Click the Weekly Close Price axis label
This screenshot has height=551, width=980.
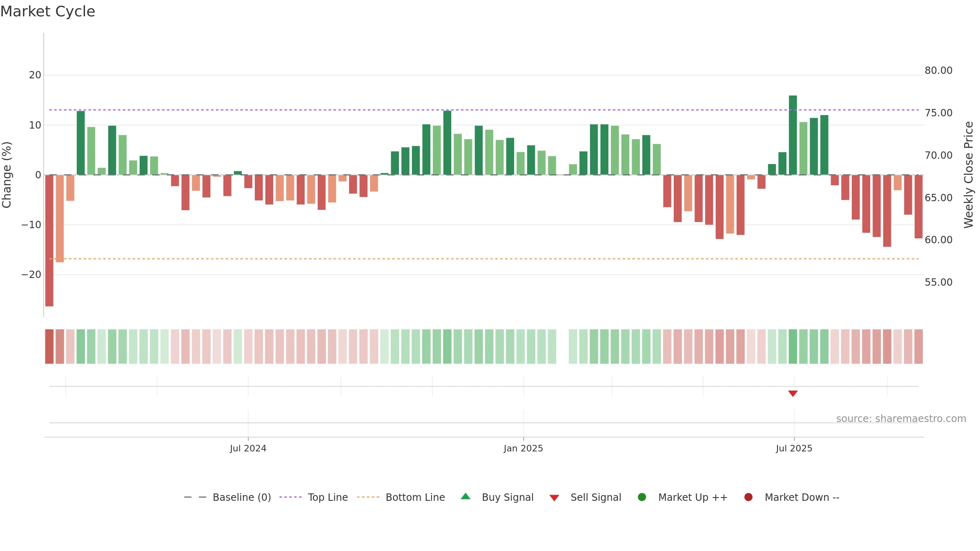point(969,175)
